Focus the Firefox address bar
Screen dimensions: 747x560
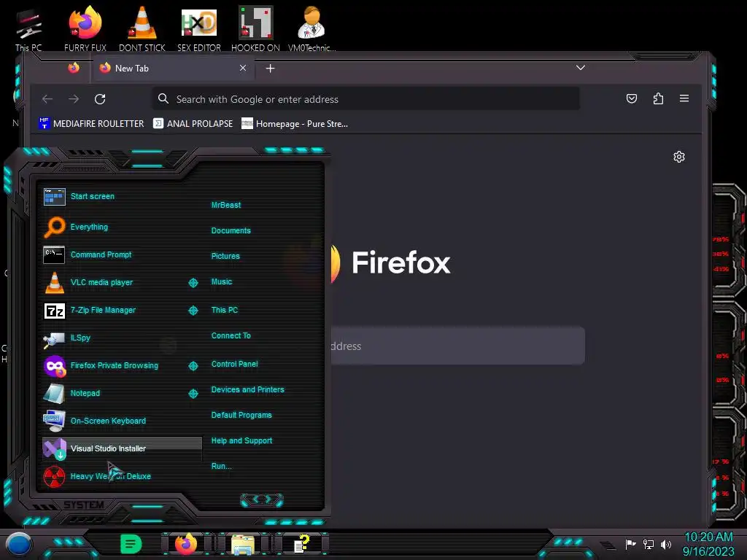pos(366,99)
